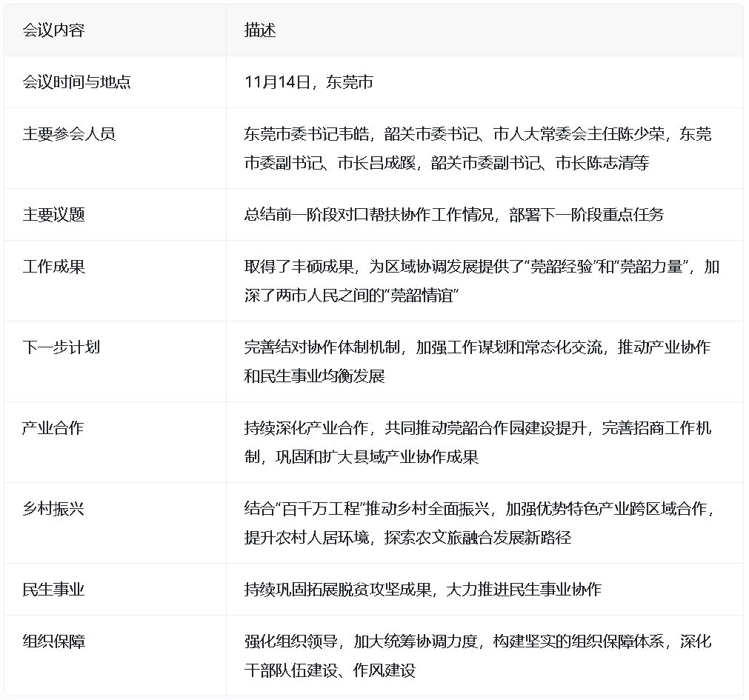
Task: Select the 主要议题 row label
Action: [x=53, y=215]
